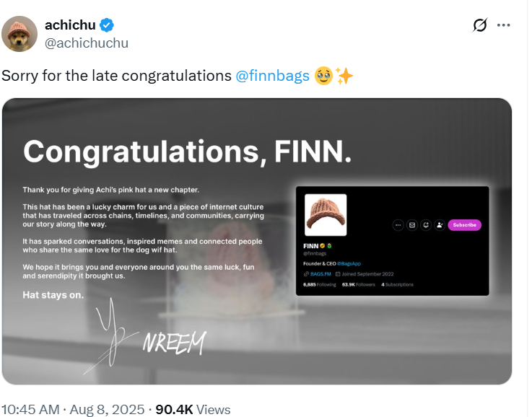532x417 pixels.
Task: Click the follow person icon in profile card
Action: point(440,225)
